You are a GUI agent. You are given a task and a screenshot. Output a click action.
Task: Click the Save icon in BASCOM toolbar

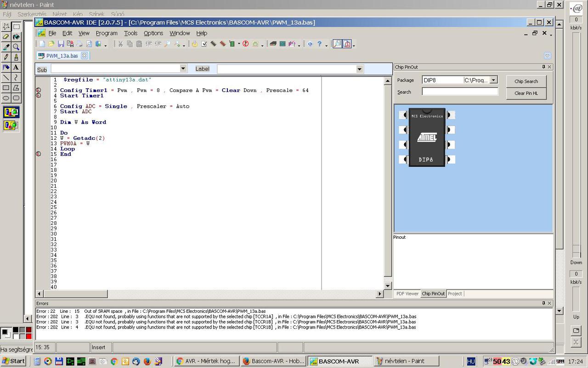(x=61, y=44)
